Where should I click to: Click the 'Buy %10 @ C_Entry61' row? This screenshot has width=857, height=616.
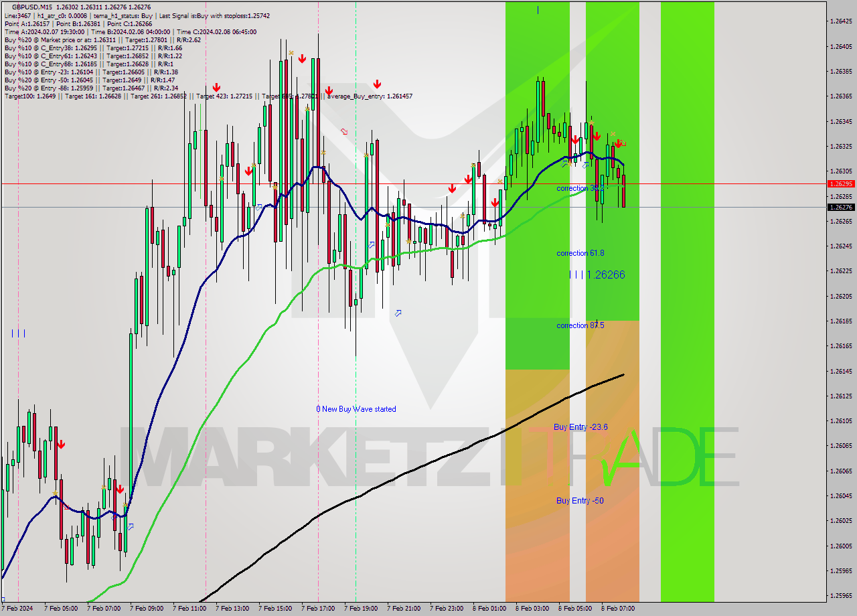click(93, 56)
